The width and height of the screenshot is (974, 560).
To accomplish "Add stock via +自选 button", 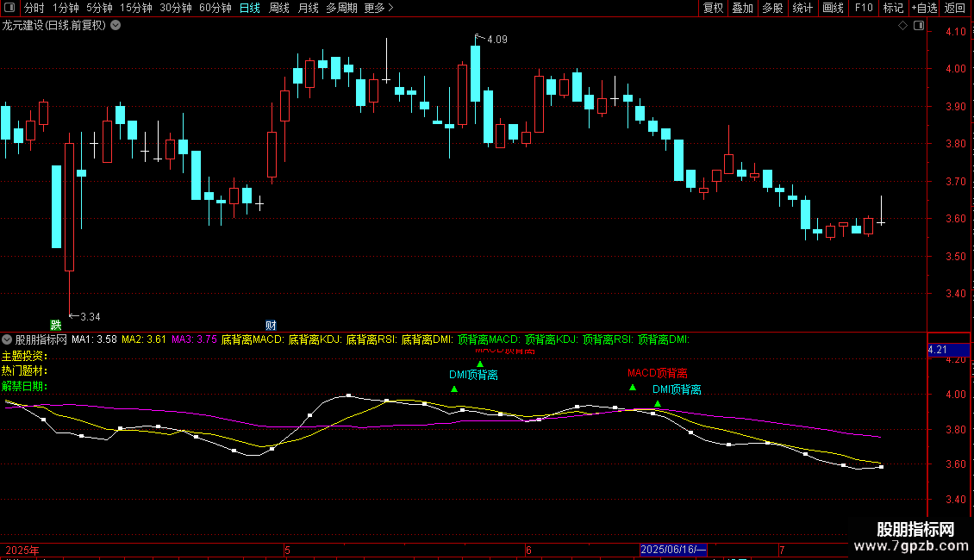I will [924, 8].
